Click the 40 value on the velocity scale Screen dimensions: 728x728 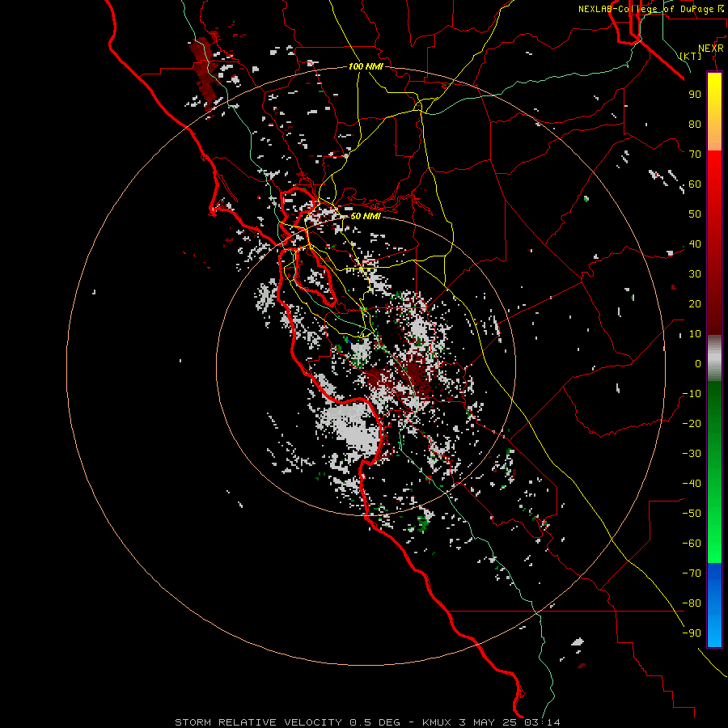(695, 243)
